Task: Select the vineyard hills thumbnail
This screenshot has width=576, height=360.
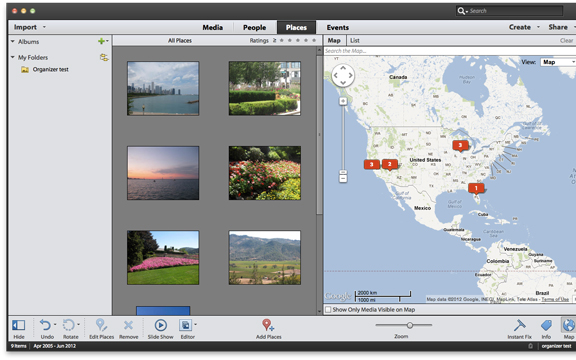Action: point(264,258)
